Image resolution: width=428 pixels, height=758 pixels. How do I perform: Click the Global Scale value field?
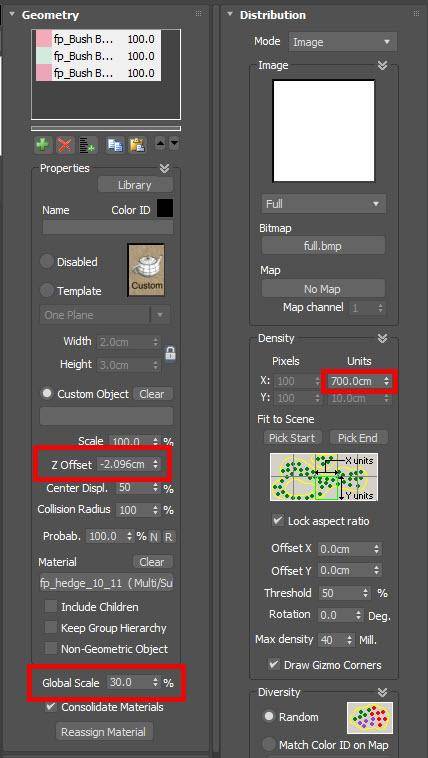click(x=129, y=683)
